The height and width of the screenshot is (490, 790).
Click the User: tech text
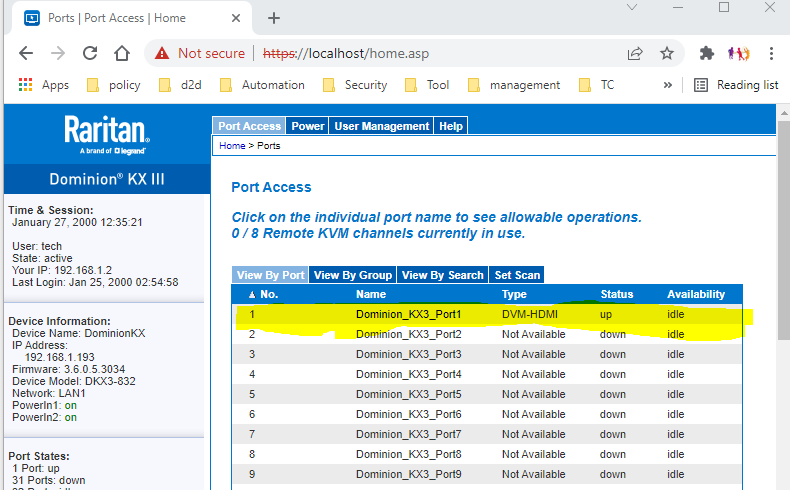point(37,246)
